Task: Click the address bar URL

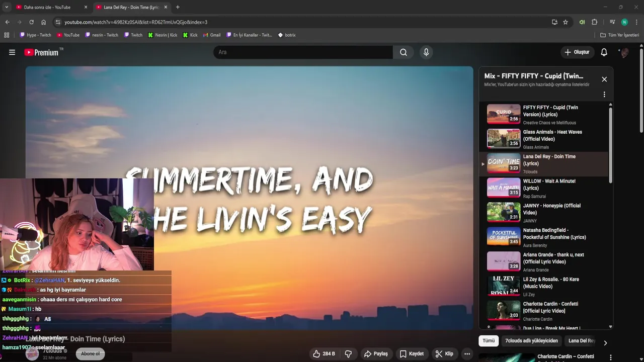Action: [x=136, y=22]
